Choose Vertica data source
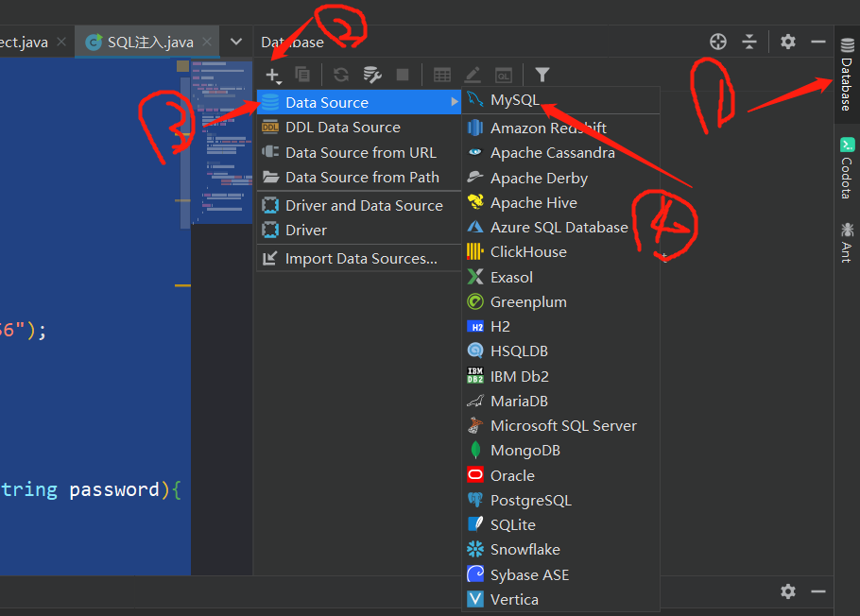The width and height of the screenshot is (860, 616). pos(560,600)
